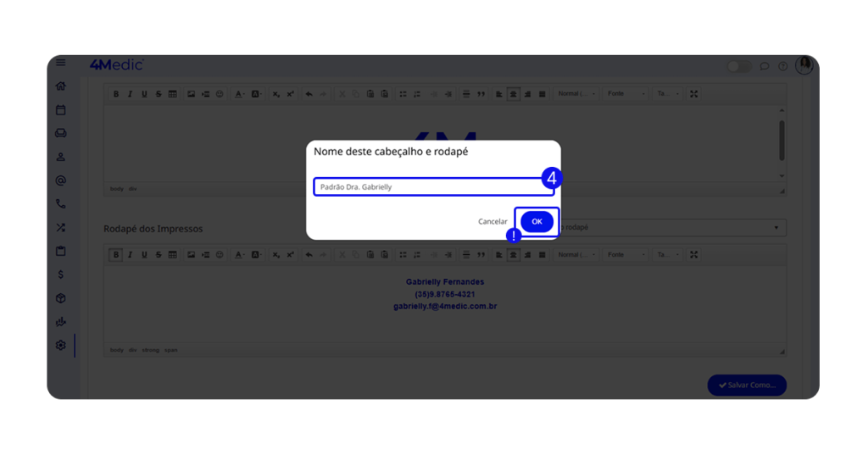868x455 pixels.
Task: Open the hamburger menu in the sidebar
Action: pyautogui.click(x=61, y=64)
